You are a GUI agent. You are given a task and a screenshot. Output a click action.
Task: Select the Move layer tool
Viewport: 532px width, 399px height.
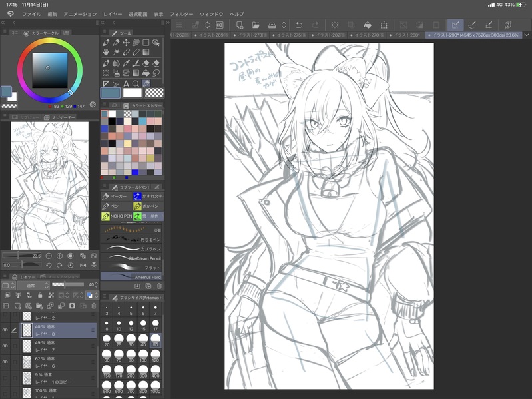[x=126, y=43]
